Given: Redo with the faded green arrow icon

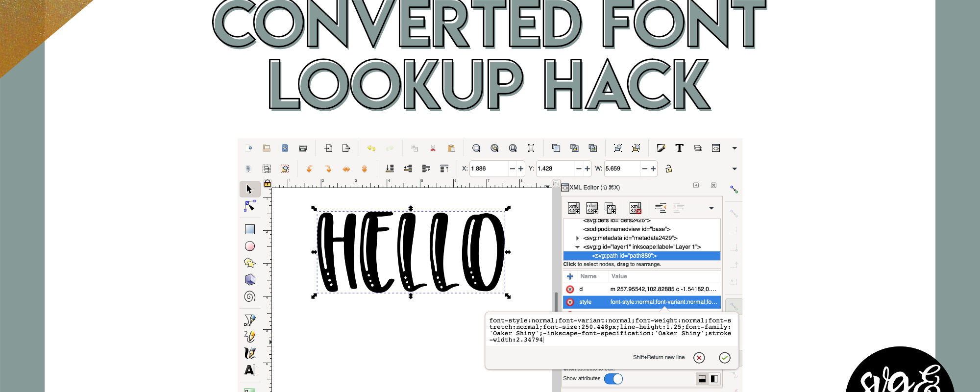Looking at the screenshot, I should pos(390,148).
